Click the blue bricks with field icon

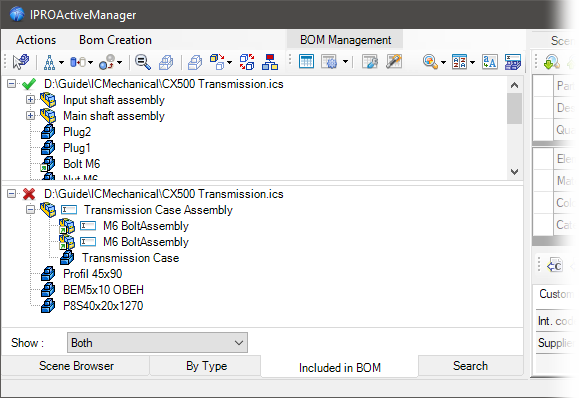(513, 62)
